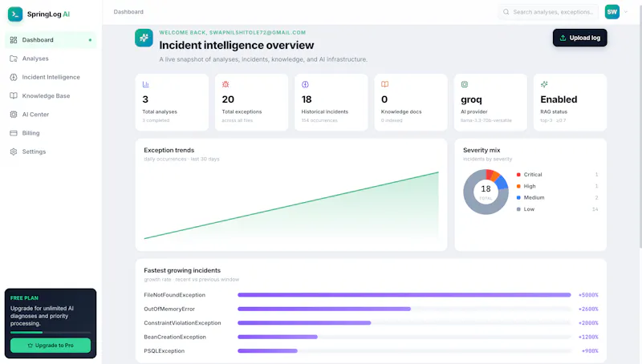Click the '+1200%' growth rate label
The height and width of the screenshot is (364, 642).
(588, 337)
